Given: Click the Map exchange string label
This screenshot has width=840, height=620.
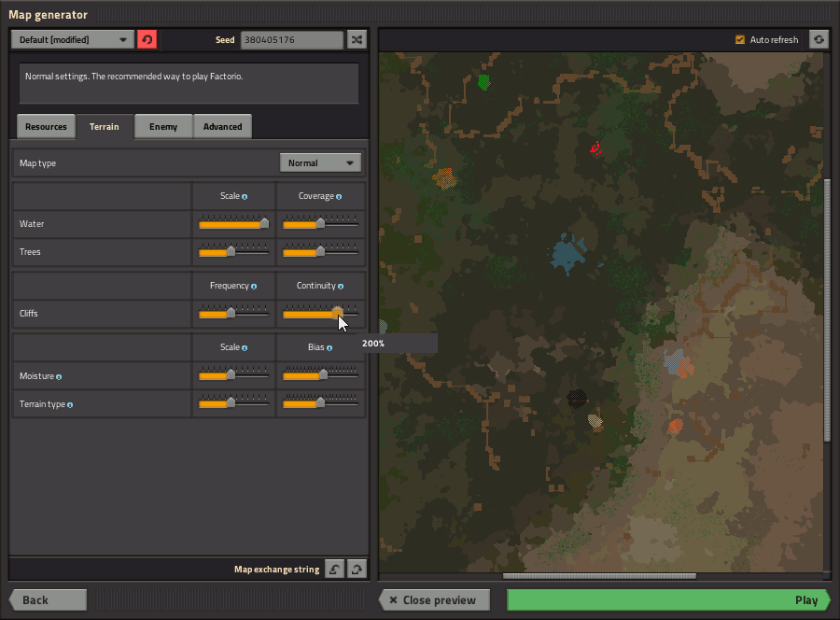Looking at the screenshot, I should click(276, 569).
